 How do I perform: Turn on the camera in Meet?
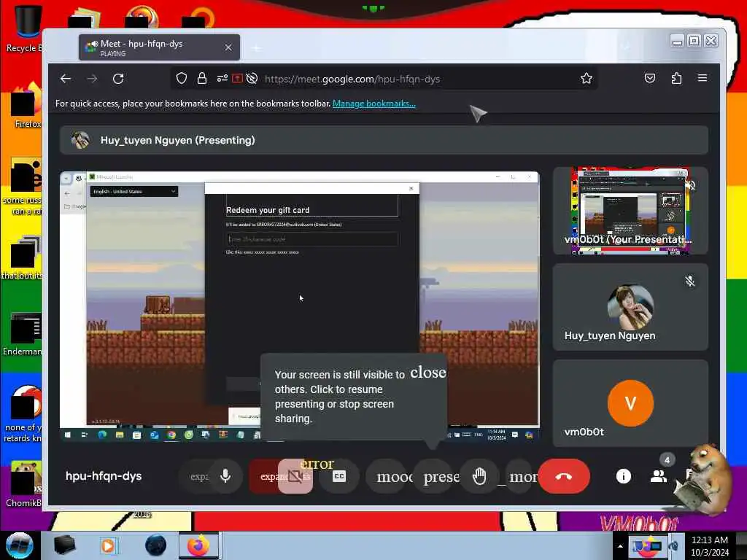tap(295, 476)
